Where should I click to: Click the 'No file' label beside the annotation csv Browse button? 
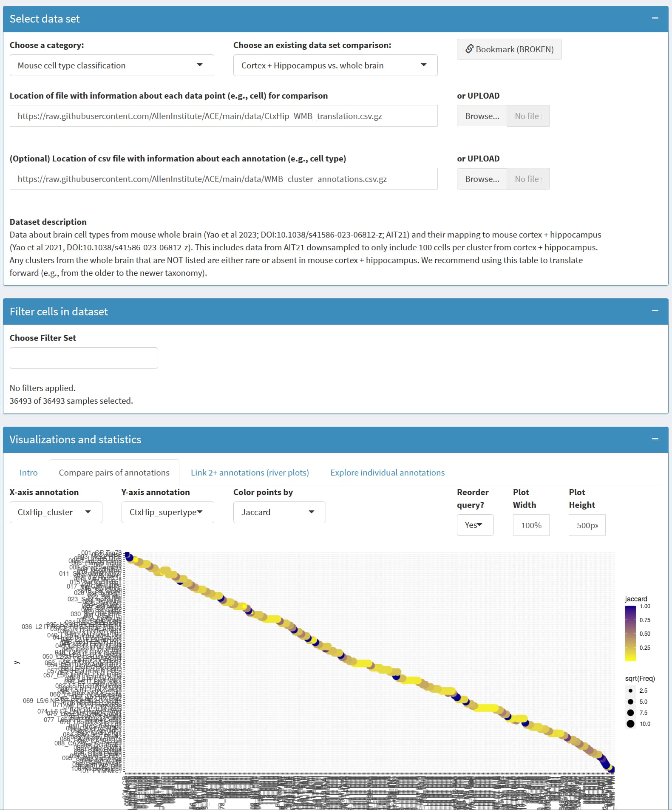(x=528, y=179)
